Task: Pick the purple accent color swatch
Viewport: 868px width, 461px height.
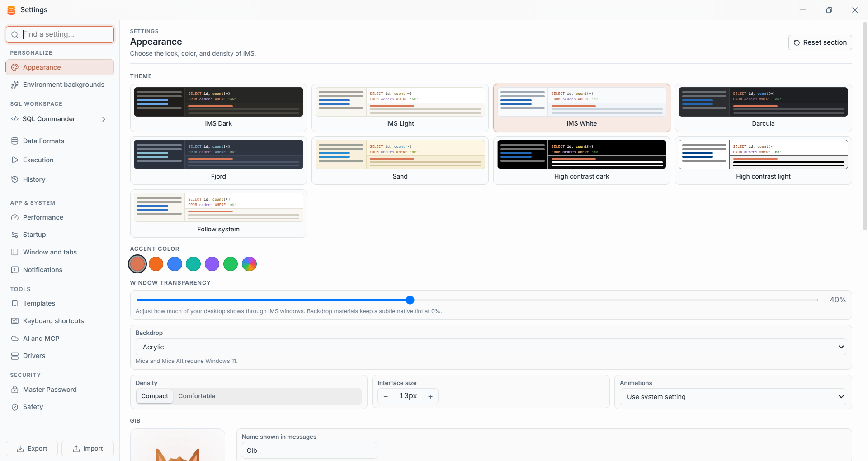Action: point(212,264)
